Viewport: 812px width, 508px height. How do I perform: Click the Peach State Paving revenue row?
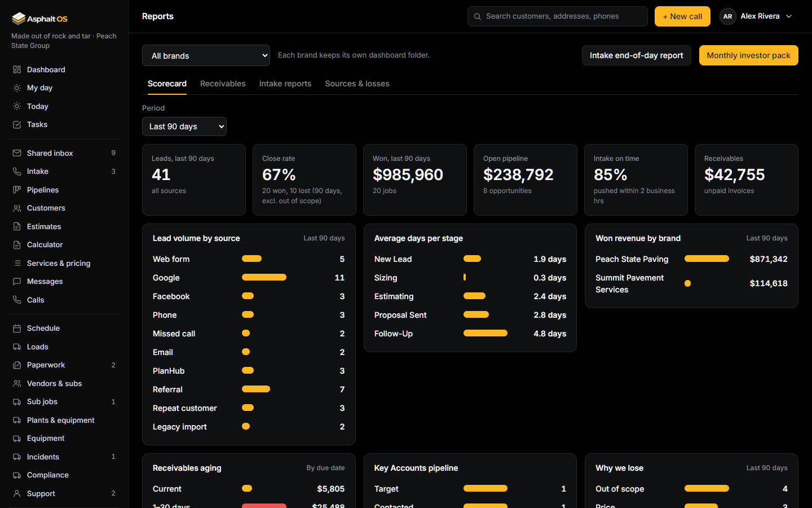[x=691, y=259]
